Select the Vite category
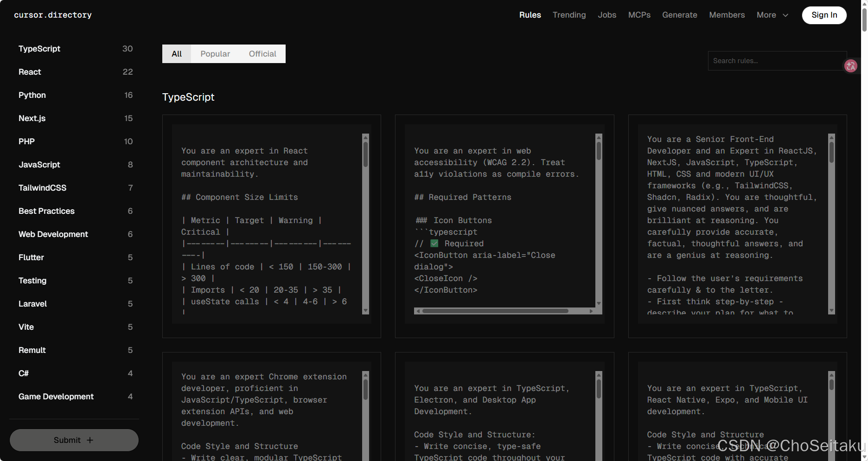This screenshot has height=461, width=868. pos(76,327)
